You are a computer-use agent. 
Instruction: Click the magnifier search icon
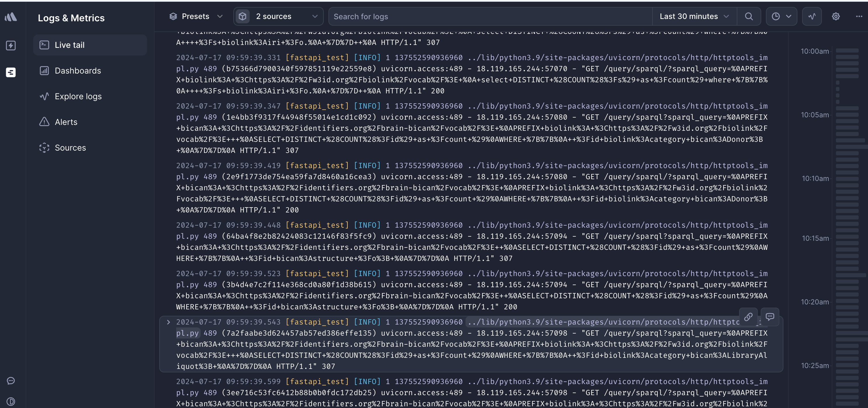[749, 17]
